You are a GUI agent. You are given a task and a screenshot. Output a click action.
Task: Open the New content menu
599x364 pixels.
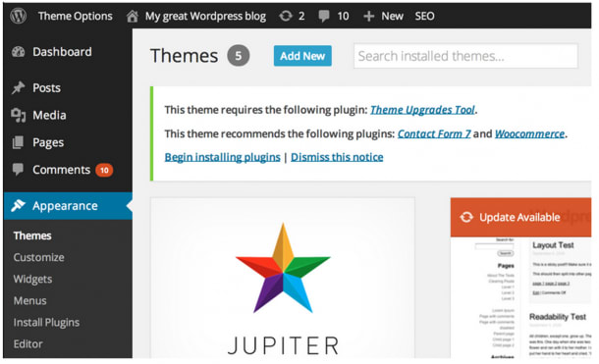(392, 16)
